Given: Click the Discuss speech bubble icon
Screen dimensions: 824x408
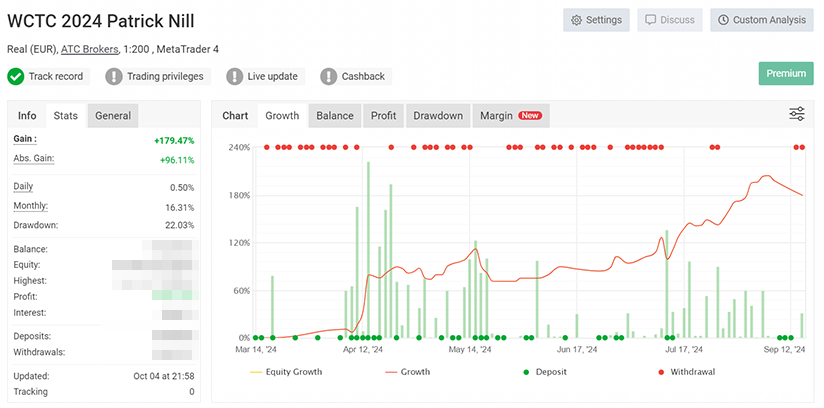Looking at the screenshot, I should tap(651, 20).
